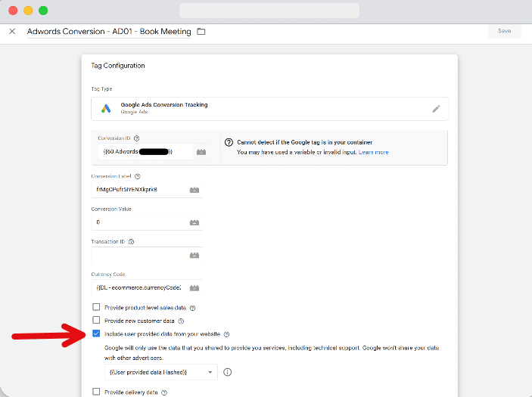Open help for Provide delivery data
Image resolution: width=532 pixels, height=397 pixels.
coord(164,392)
